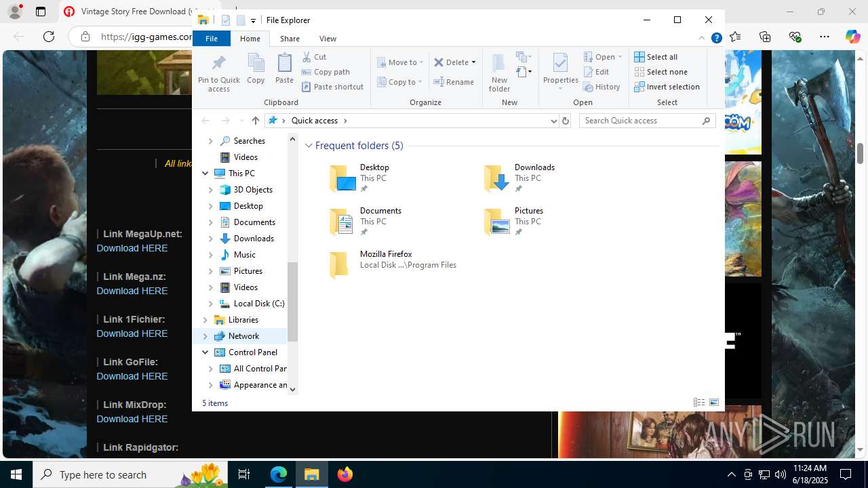Collapse Control Panel tree node

pyautogui.click(x=205, y=352)
